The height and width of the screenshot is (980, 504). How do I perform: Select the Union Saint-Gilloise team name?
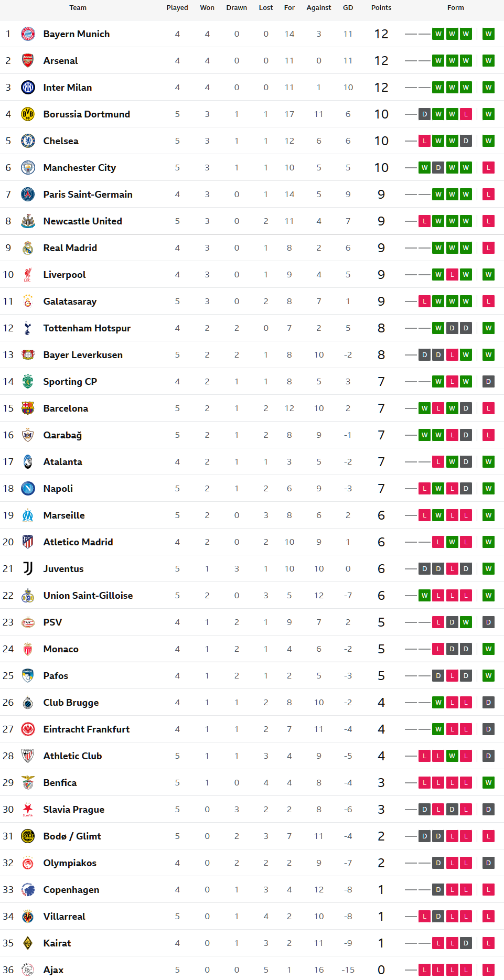88,596
